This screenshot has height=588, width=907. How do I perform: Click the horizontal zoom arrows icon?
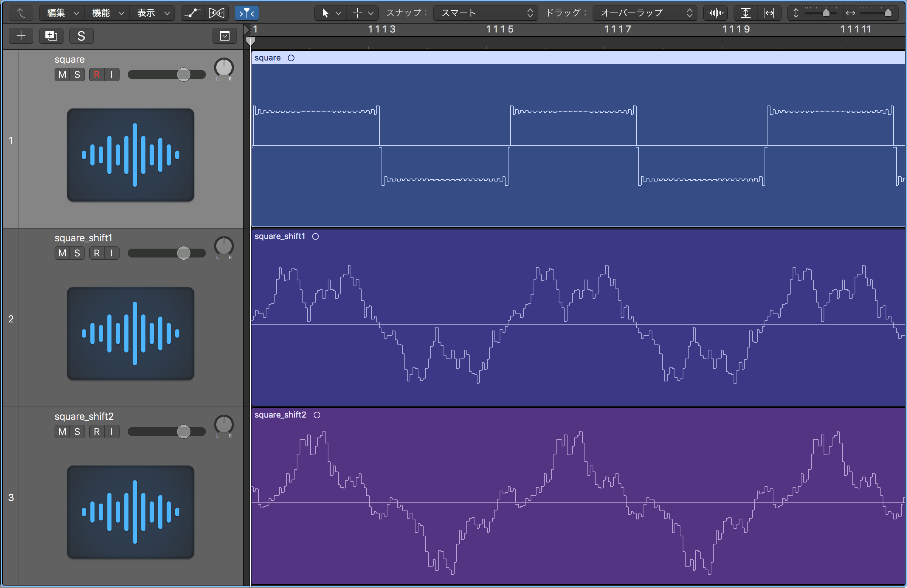click(x=850, y=13)
